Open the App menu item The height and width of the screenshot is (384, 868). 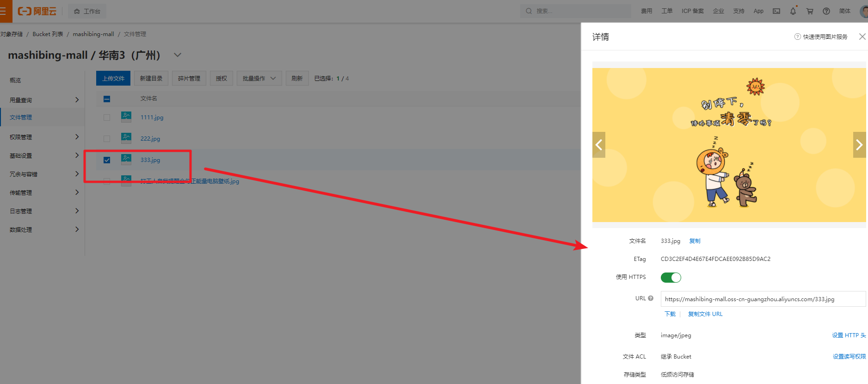(x=758, y=11)
